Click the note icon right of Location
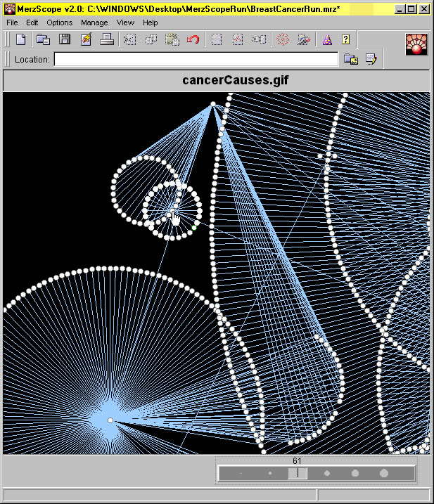 pos(371,60)
